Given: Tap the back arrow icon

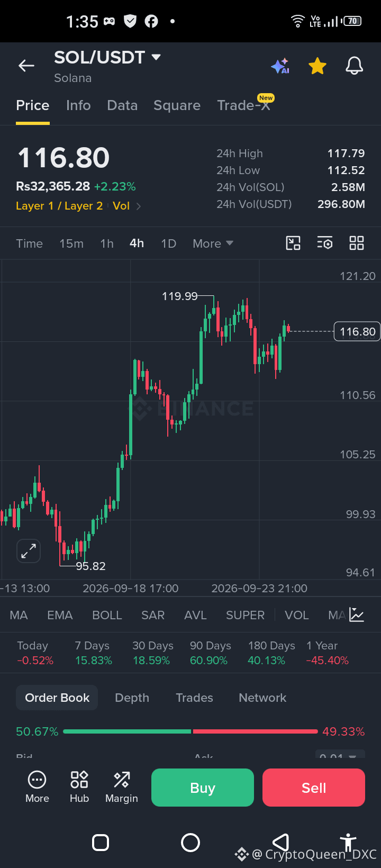Looking at the screenshot, I should [x=26, y=66].
